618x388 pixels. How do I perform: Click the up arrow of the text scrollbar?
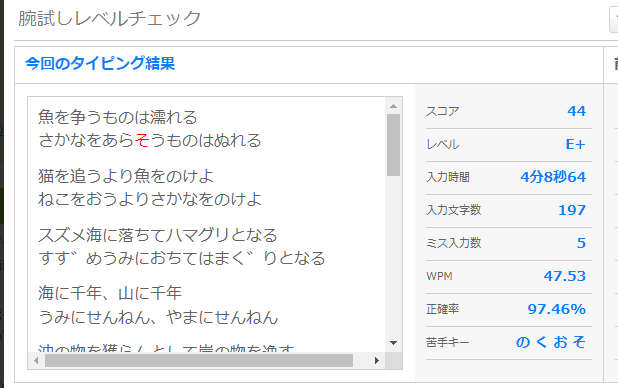point(393,106)
